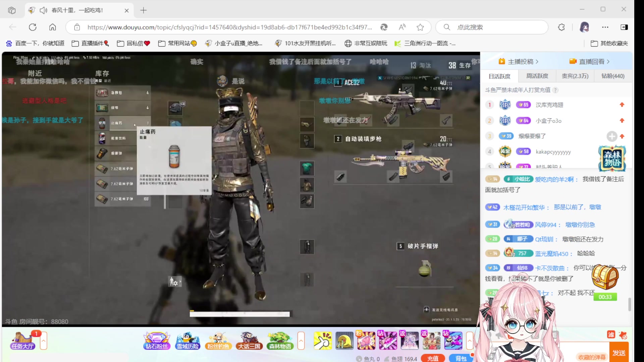Click the chat panel scrollbar
644x362 pixels.
coord(630,304)
